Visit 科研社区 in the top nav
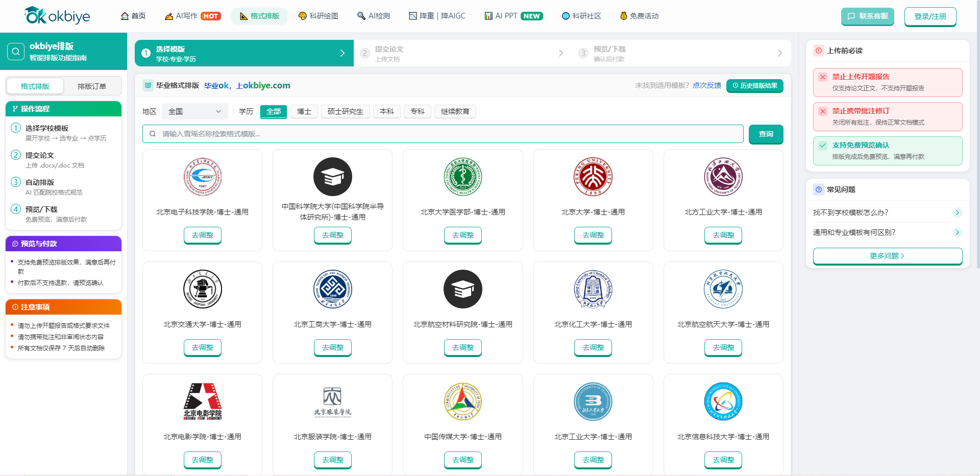 tap(581, 16)
